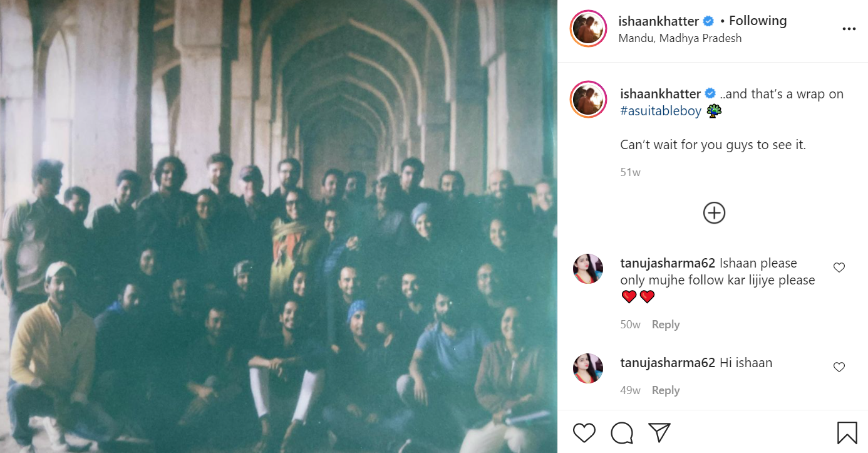The width and height of the screenshot is (868, 453).
Task: Reply to the 50w comment
Action: click(666, 325)
